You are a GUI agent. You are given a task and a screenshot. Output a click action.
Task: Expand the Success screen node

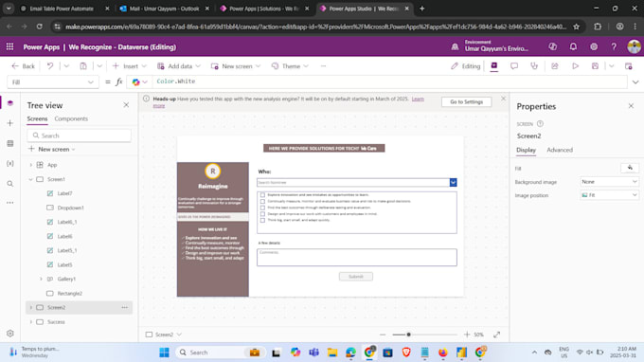(x=30, y=322)
